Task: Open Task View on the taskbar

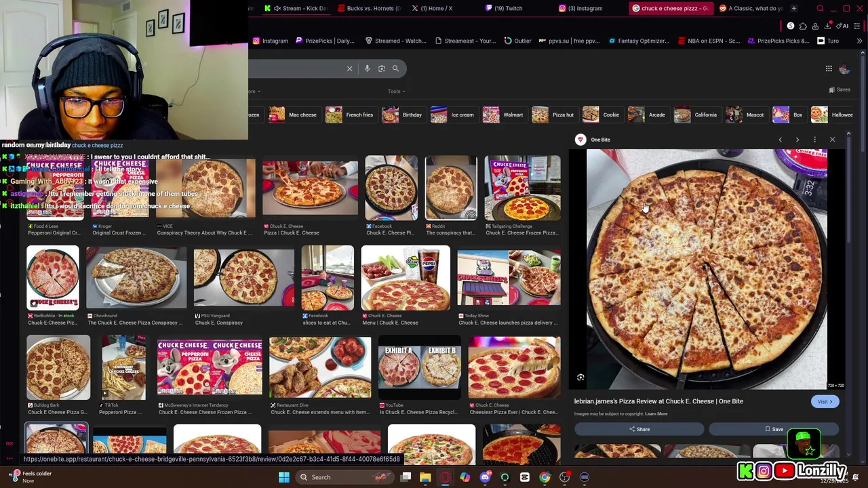Action: pyautogui.click(x=406, y=477)
